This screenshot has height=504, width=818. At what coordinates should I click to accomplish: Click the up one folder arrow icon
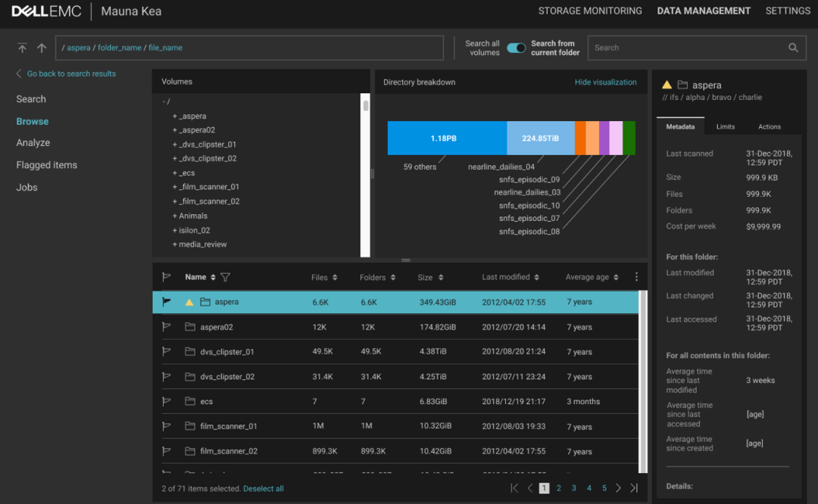click(x=42, y=48)
